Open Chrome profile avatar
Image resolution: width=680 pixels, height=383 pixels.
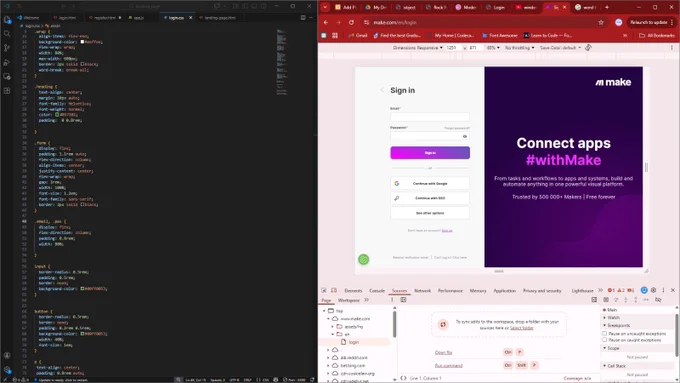618,22
